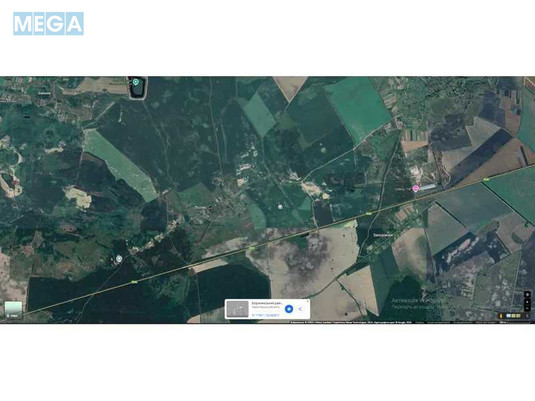Expand the imagery strip arrow at bottom right
Screen dimensions: 535x401
tap(527, 316)
